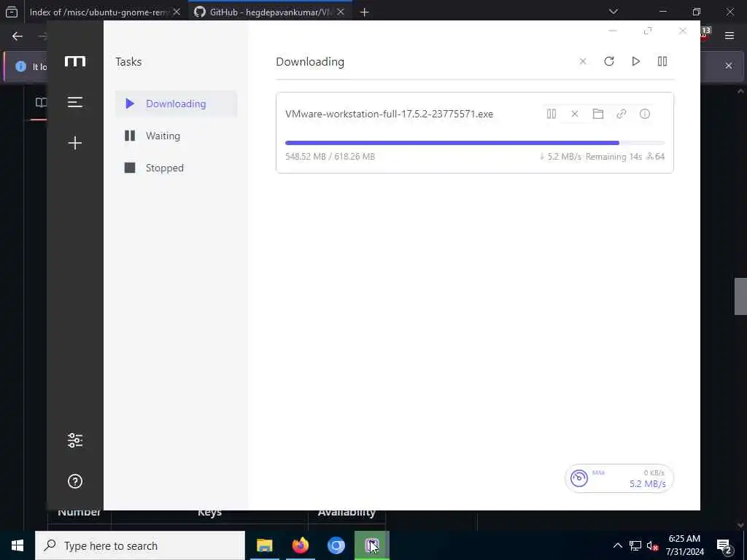The image size is (747, 560).
Task: Select the Downloading tasks category
Action: pyautogui.click(x=177, y=104)
